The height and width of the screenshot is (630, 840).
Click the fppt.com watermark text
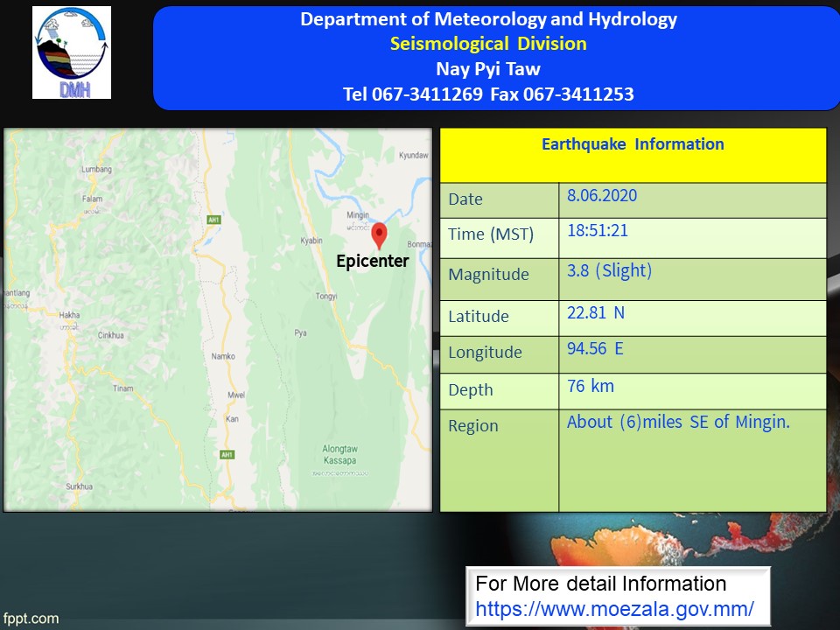point(31,619)
